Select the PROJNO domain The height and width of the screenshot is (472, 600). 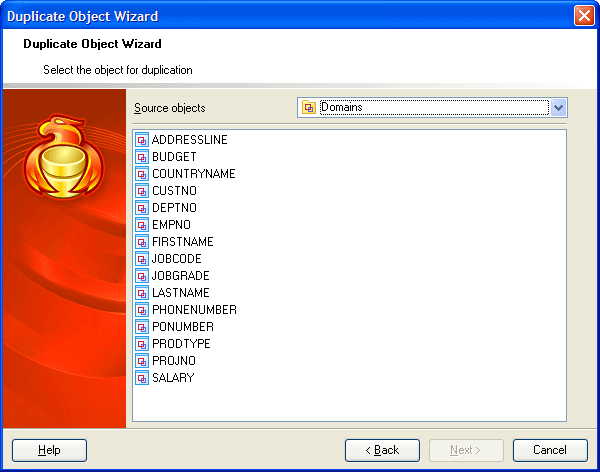click(x=174, y=361)
